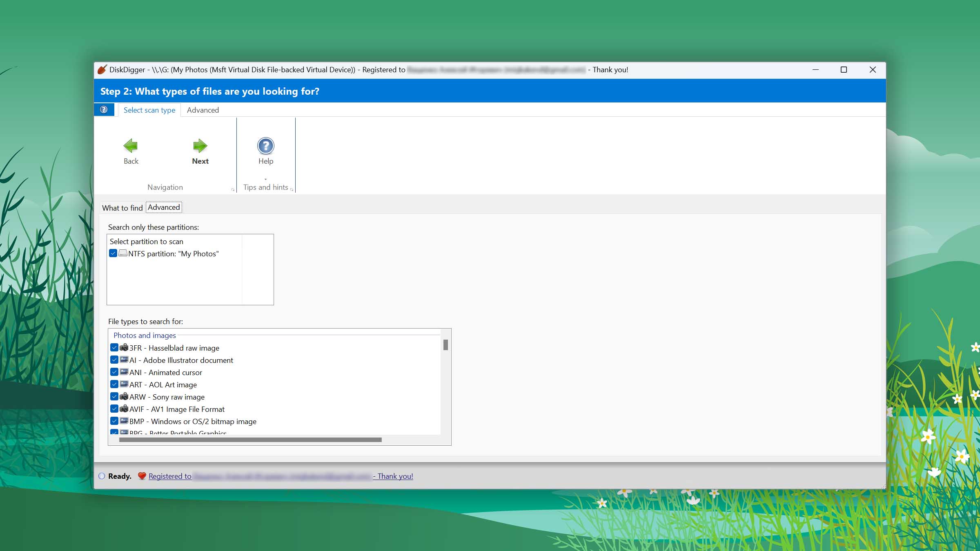Select the 3FR - Hasselblad raw image row
This screenshot has width=980, height=551.
[x=174, y=348]
